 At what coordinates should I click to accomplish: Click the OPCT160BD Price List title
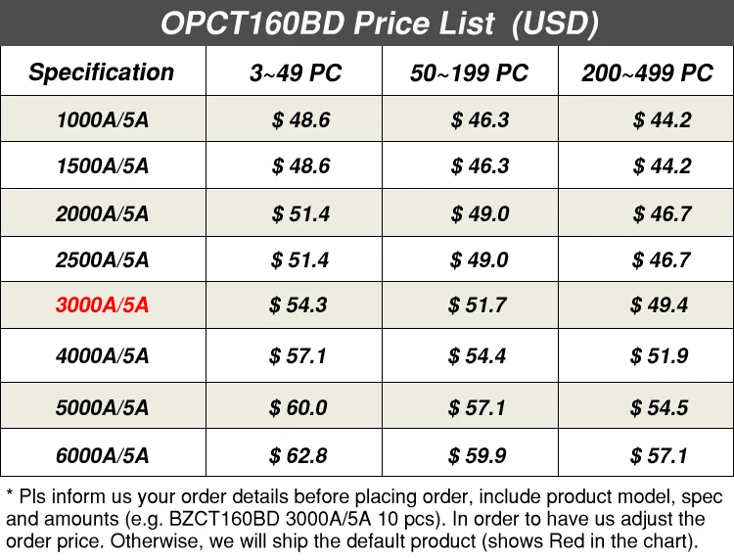point(379,23)
